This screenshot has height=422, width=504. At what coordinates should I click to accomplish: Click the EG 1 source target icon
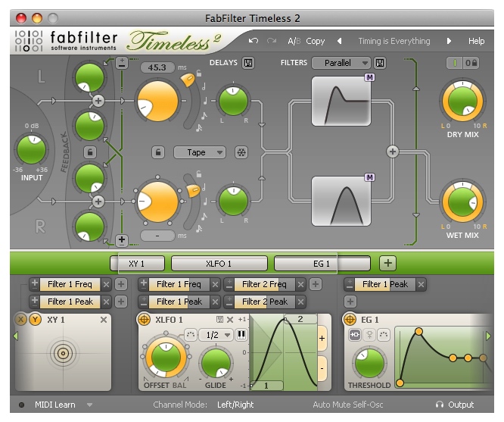click(x=350, y=320)
